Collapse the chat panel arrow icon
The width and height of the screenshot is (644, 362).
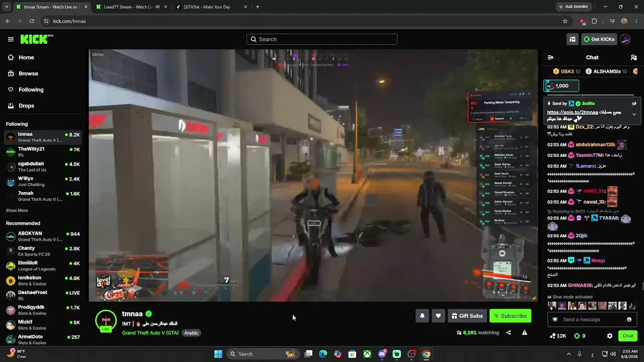(x=550, y=57)
